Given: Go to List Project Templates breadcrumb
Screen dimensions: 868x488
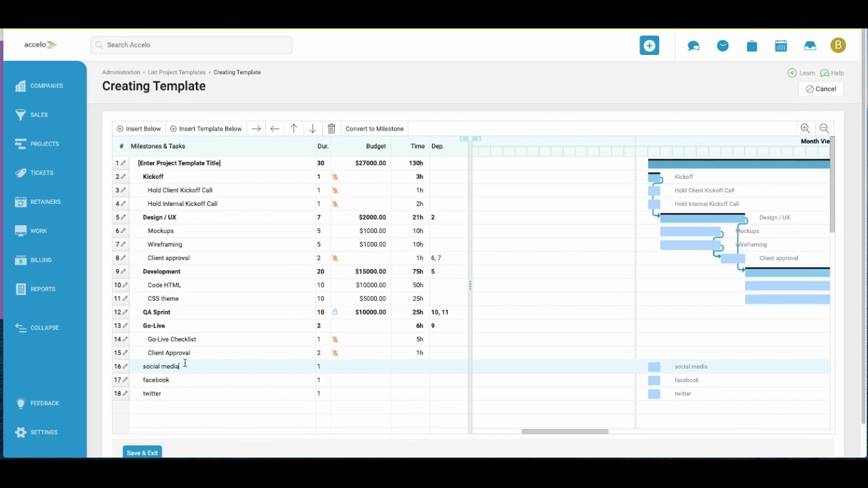Looking at the screenshot, I should [177, 73].
